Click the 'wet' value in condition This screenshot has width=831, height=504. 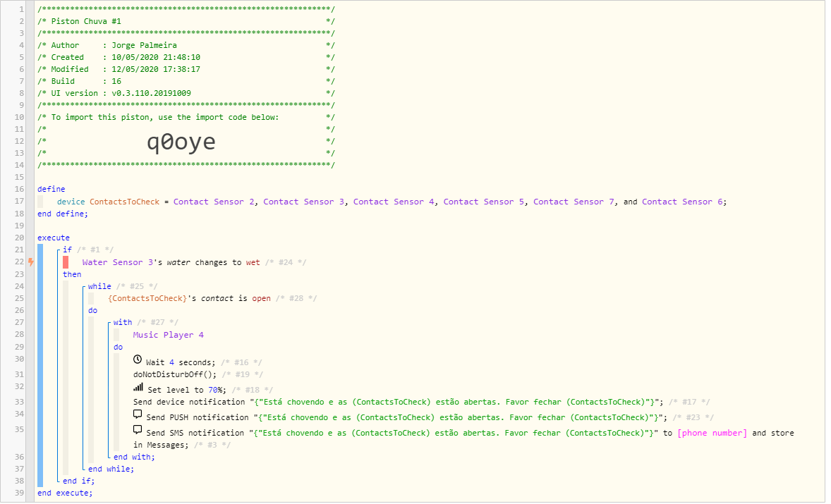tap(253, 263)
